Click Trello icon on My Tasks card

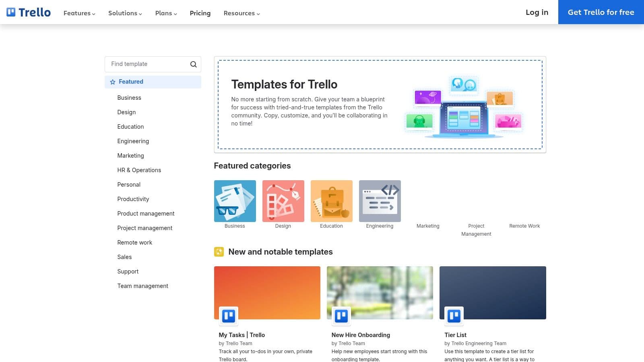point(229,316)
